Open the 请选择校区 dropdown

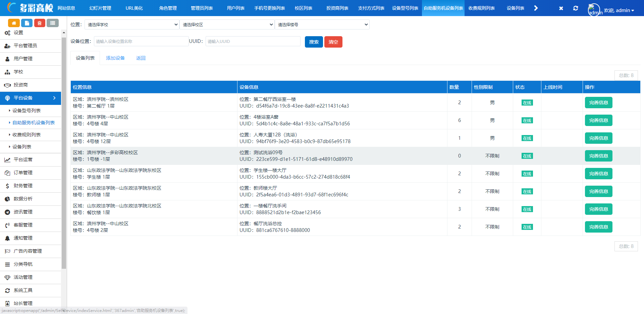coord(227,24)
